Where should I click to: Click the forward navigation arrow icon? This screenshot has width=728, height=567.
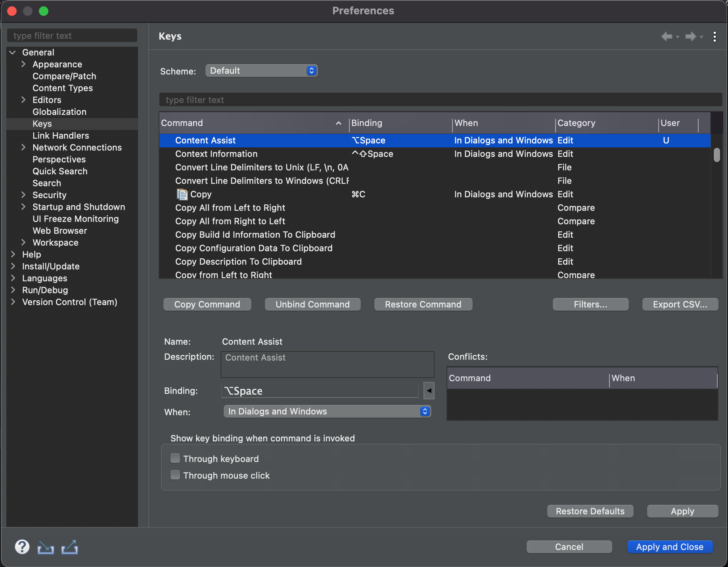691,36
